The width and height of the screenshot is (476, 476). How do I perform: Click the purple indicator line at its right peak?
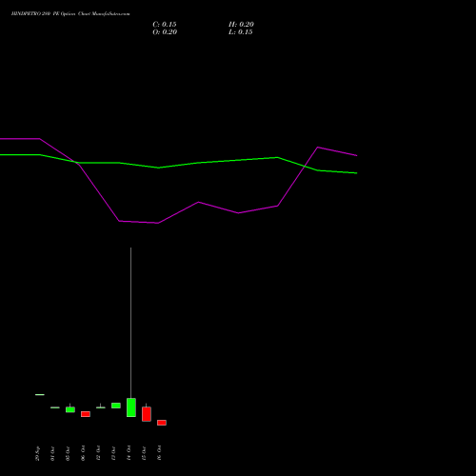click(318, 148)
